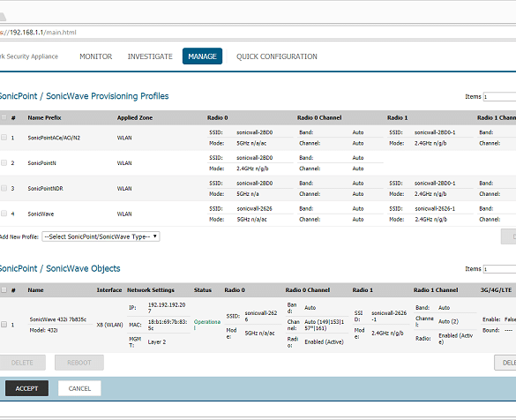Click the ACCEPT button
This screenshot has width=516, height=420.
26,388
